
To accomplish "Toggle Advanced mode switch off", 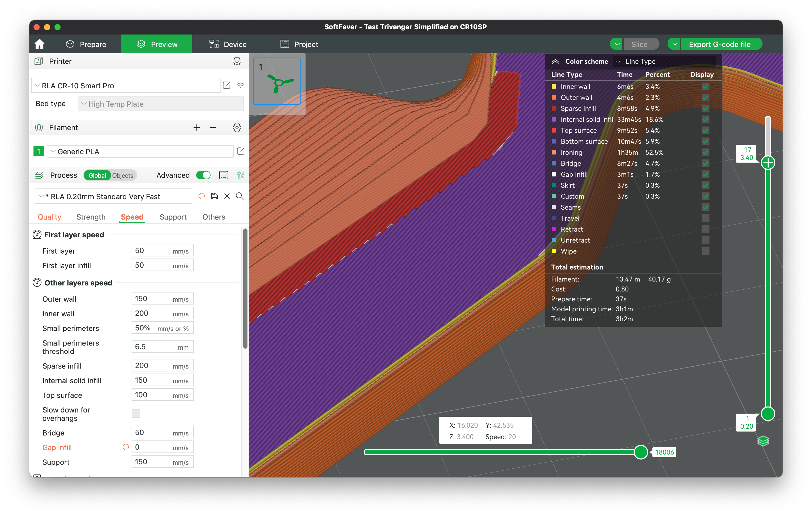I will pyautogui.click(x=203, y=175).
